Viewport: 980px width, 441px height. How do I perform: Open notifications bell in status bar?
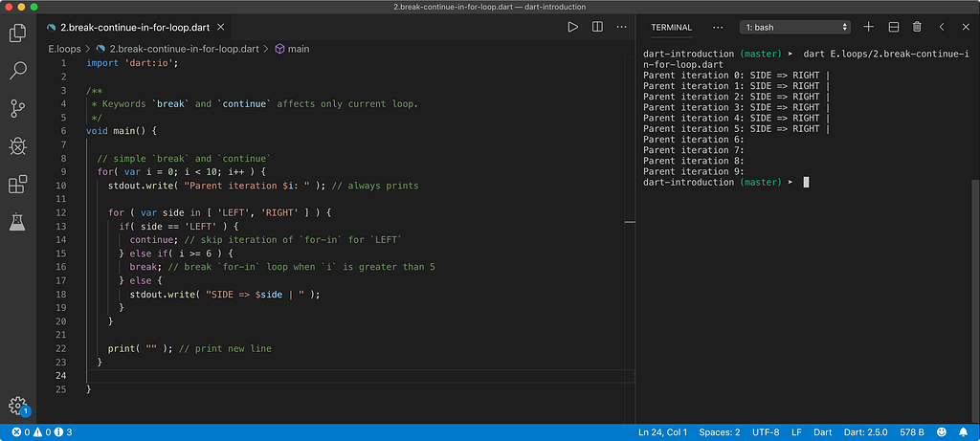(964, 432)
